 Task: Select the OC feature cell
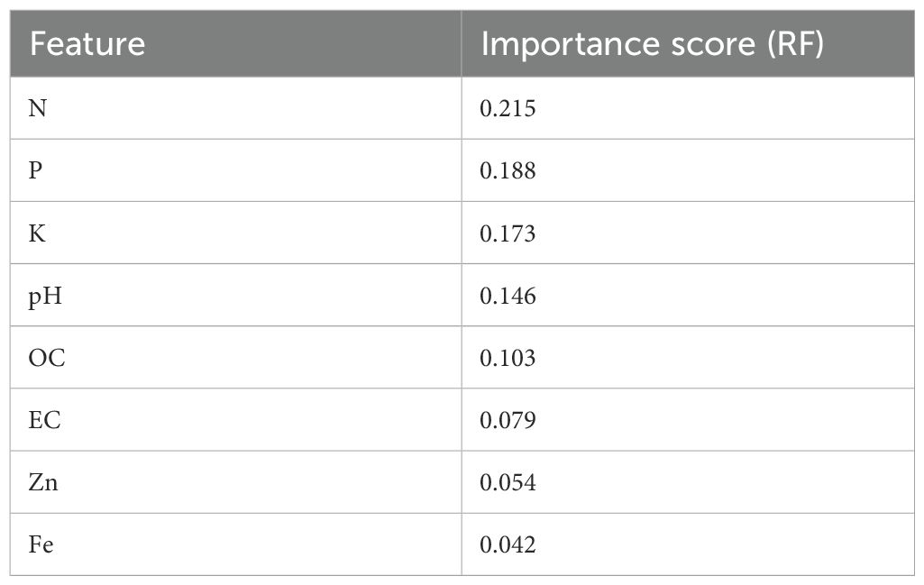[47, 358]
